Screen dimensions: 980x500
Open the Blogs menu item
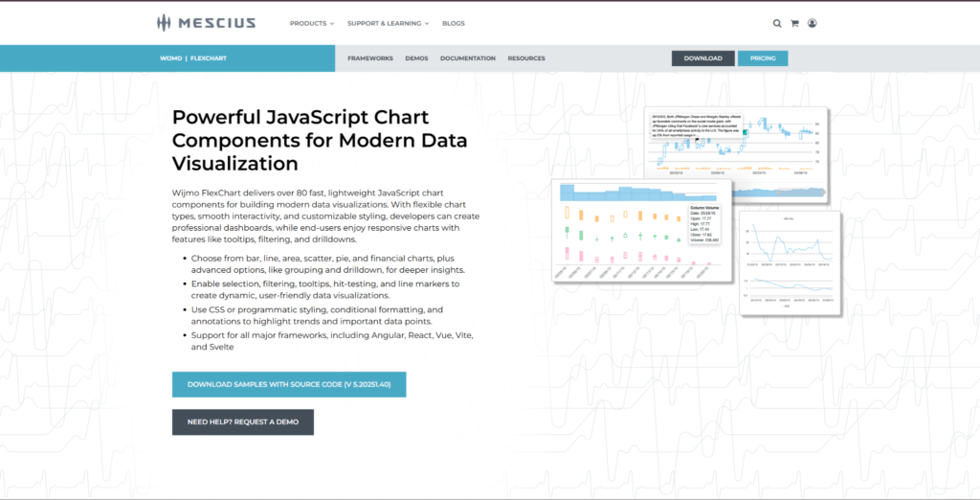pyautogui.click(x=453, y=23)
